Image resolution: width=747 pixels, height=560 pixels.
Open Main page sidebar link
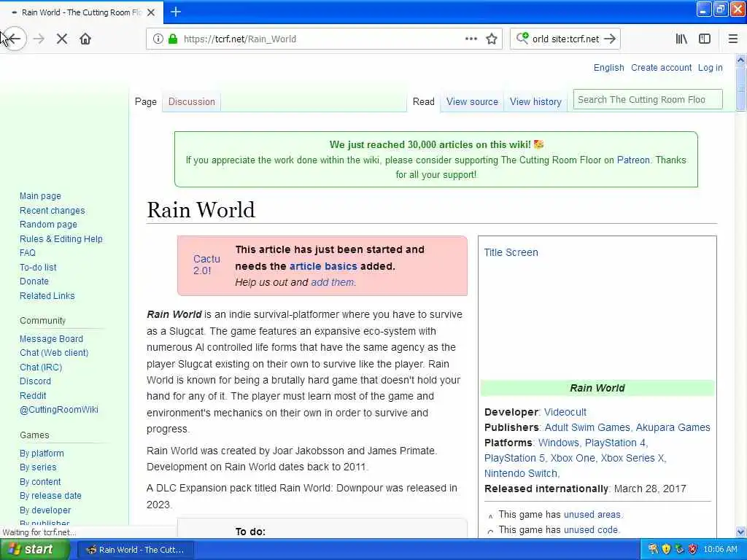[41, 195]
